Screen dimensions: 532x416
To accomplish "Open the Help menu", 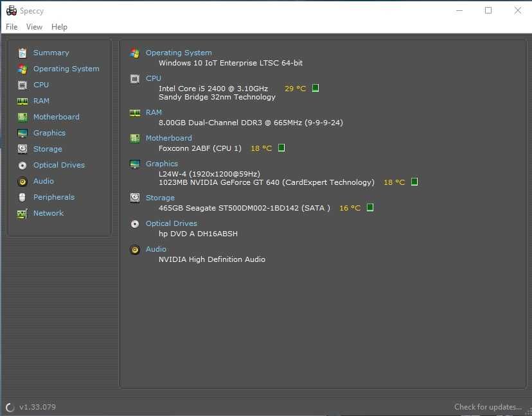I will pos(59,27).
